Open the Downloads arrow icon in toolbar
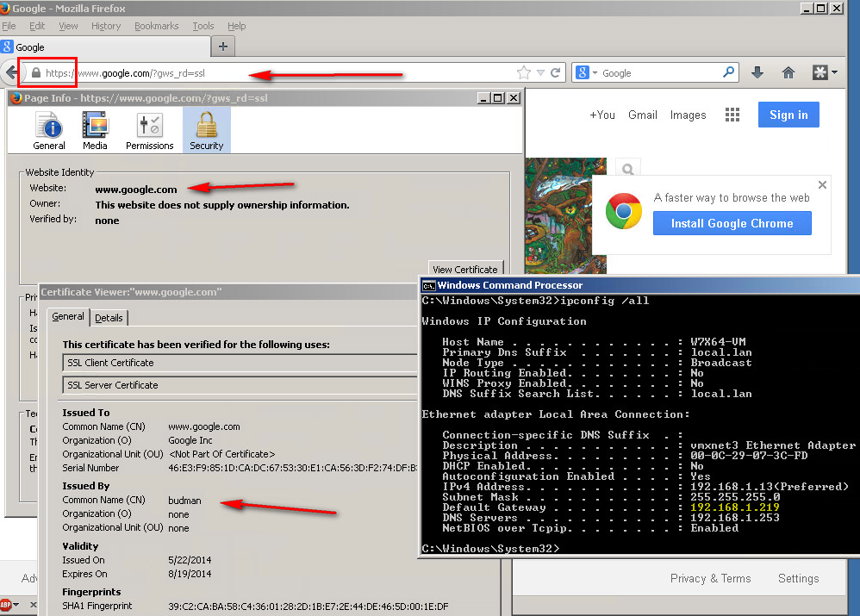This screenshot has height=616, width=860. [757, 72]
